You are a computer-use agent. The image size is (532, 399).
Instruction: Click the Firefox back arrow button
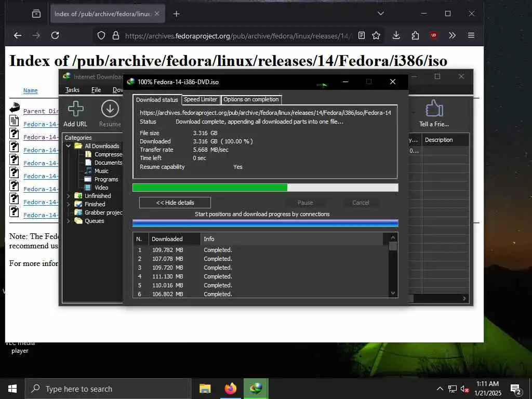coord(18,35)
